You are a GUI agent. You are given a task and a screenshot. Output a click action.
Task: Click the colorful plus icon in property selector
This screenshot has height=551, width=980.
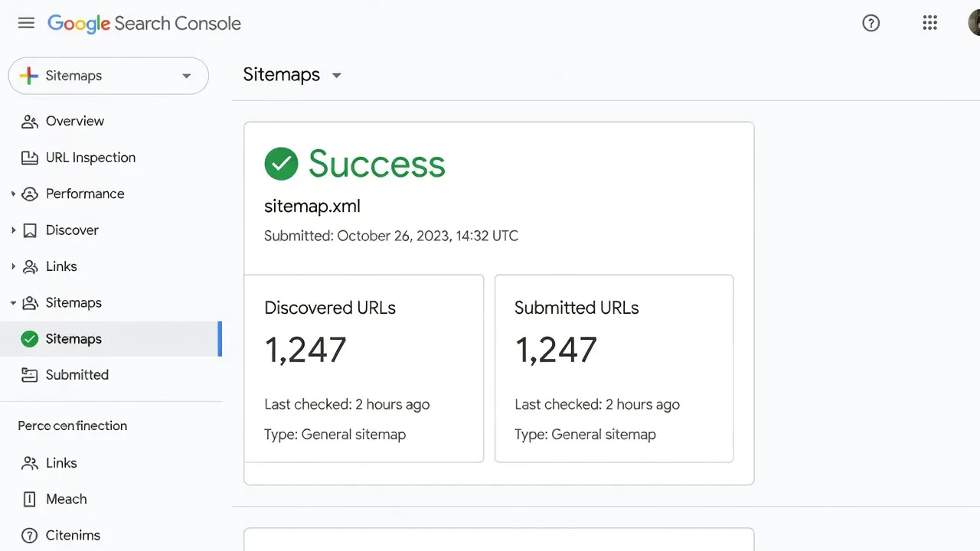point(28,76)
